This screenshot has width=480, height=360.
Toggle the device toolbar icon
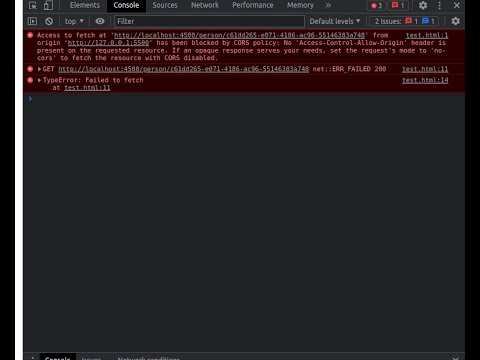pyautogui.click(x=48, y=5)
